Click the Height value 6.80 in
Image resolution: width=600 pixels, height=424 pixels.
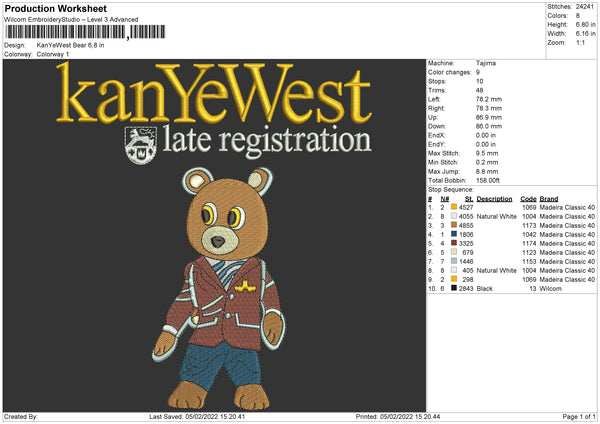[x=585, y=24]
